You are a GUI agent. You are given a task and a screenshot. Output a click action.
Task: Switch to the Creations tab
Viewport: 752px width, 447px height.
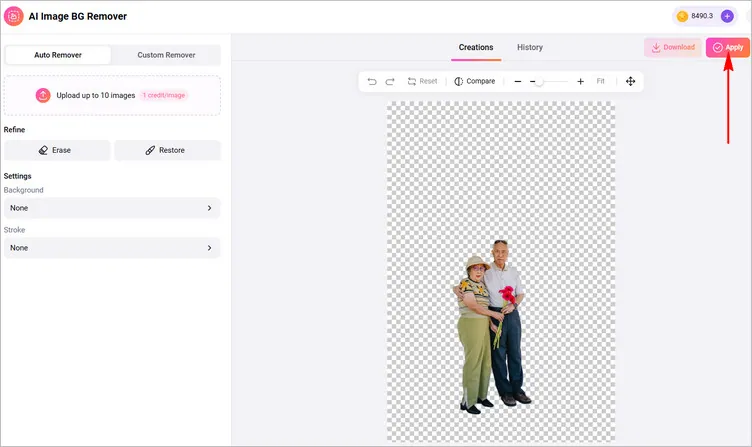coord(476,47)
